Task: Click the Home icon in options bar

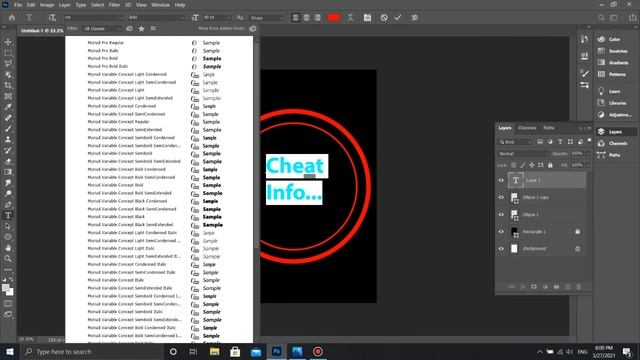Action: [x=12, y=18]
